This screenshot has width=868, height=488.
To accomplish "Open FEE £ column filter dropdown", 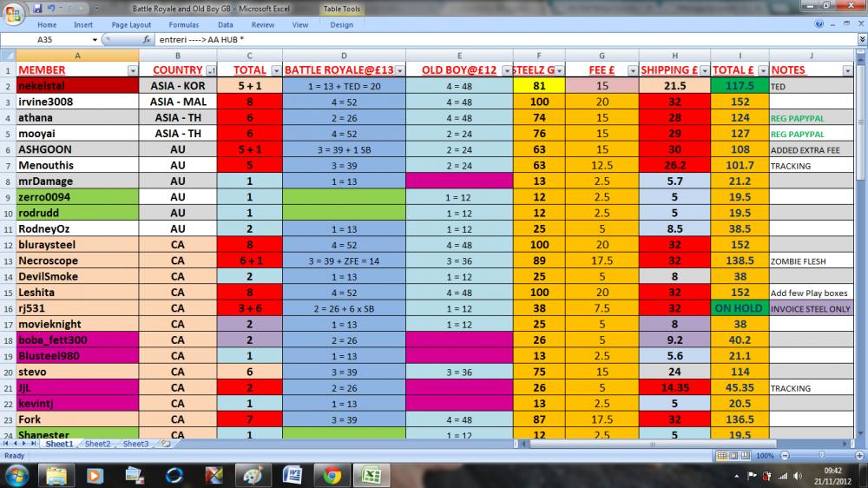I will pos(632,70).
